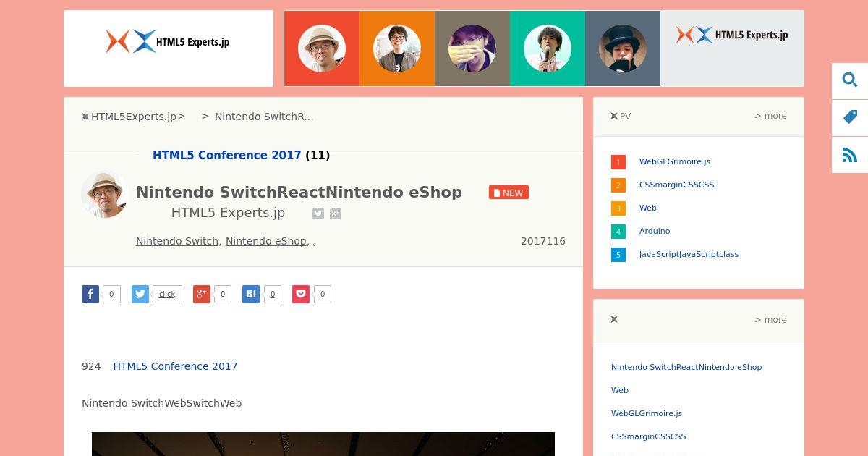
Task: Open the author's small gray Twitter icon
Action: [318, 214]
